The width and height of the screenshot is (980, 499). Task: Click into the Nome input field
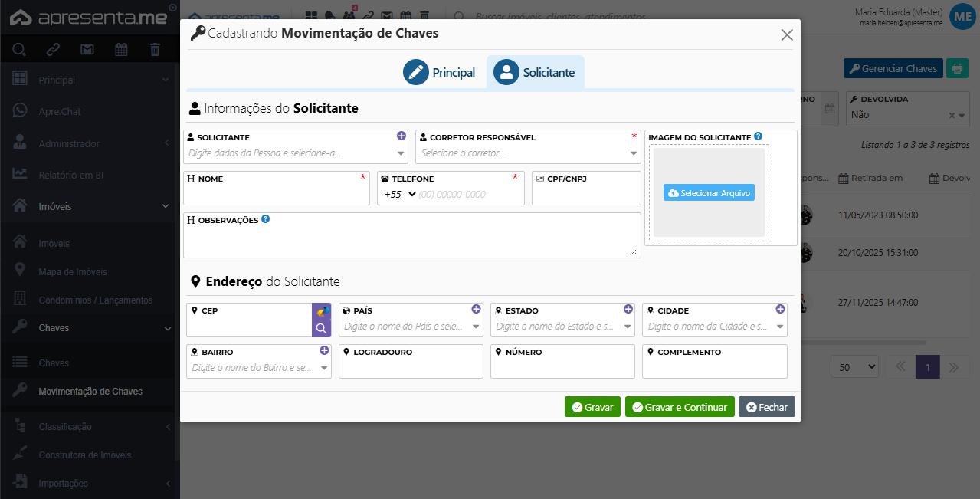pyautogui.click(x=277, y=195)
